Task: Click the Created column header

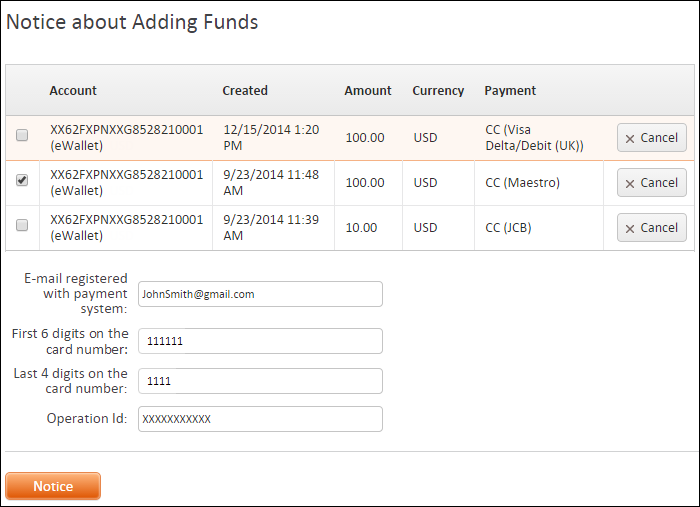Action: [x=245, y=91]
